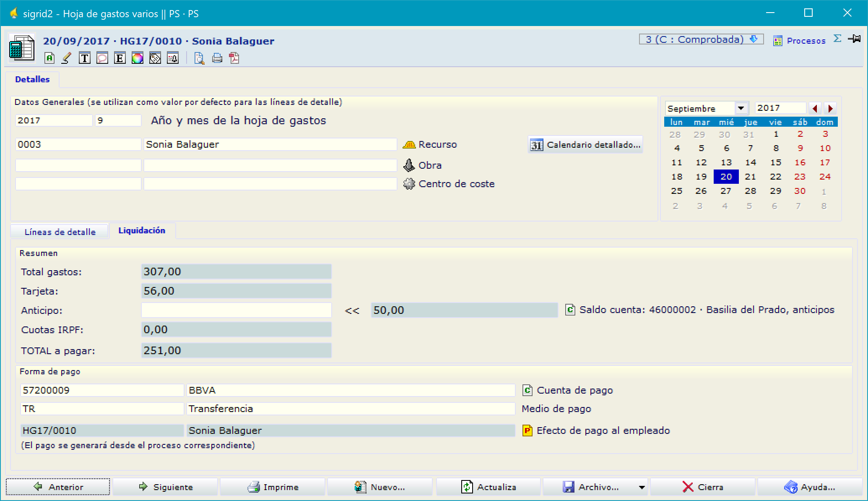Click the Centro de coste gear icon
The height and width of the screenshot is (501, 868).
[x=409, y=184]
